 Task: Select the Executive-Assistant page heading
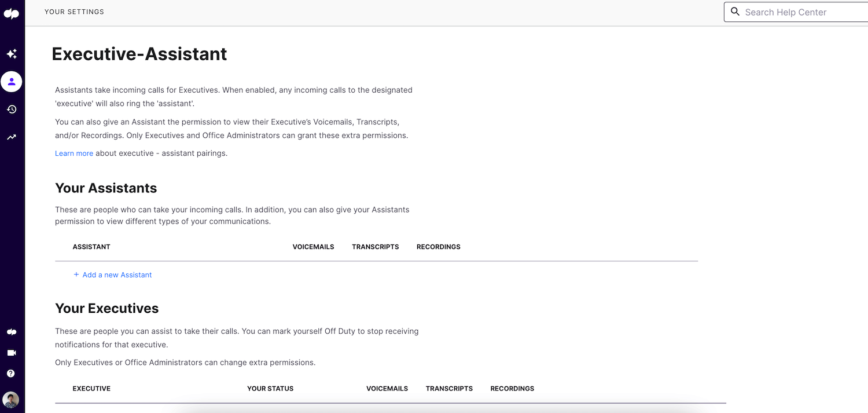[139, 53]
